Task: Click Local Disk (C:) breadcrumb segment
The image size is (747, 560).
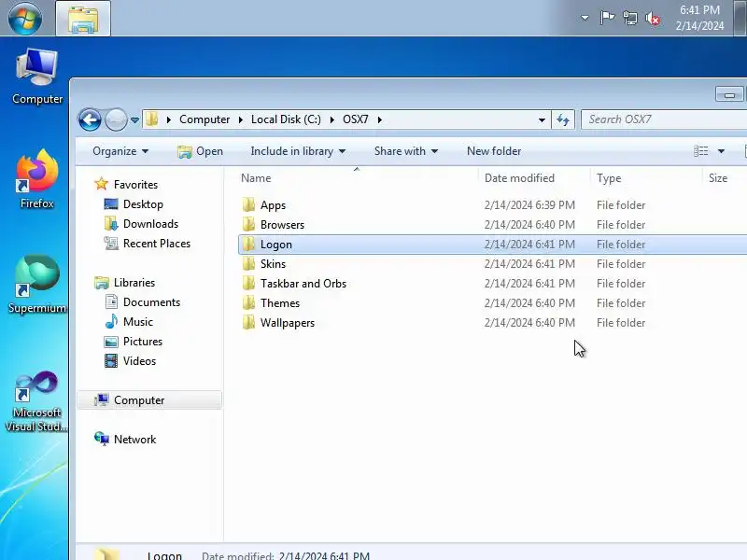Action: [x=286, y=119]
